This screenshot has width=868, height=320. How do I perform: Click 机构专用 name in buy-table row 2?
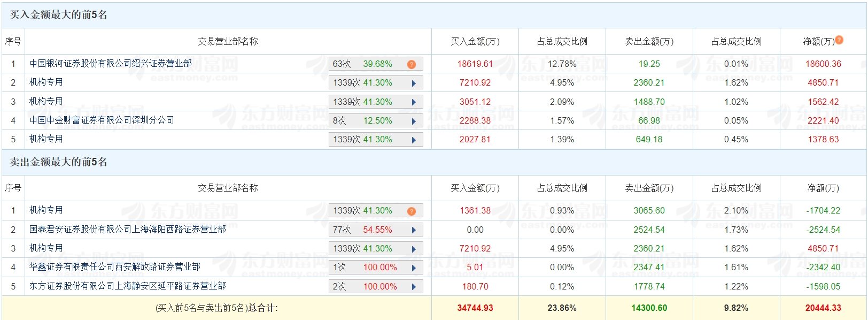46,82
